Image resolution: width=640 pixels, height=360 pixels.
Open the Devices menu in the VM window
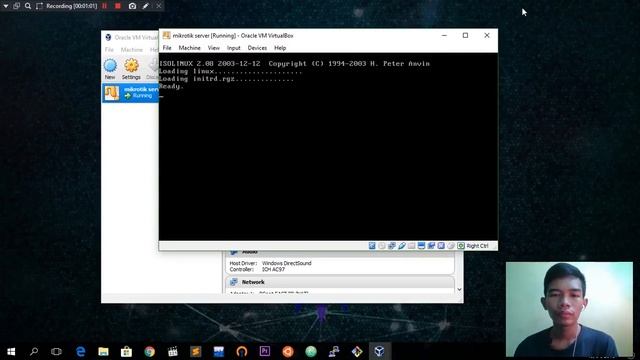257,48
